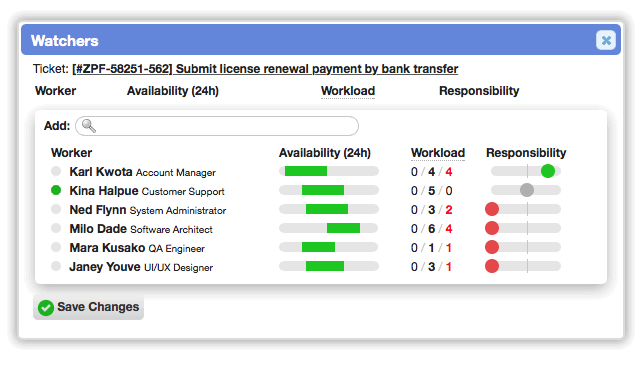This screenshot has height=372, width=644.
Task: Adjust Mara Kusako's red responsibility slider
Action: point(492,247)
